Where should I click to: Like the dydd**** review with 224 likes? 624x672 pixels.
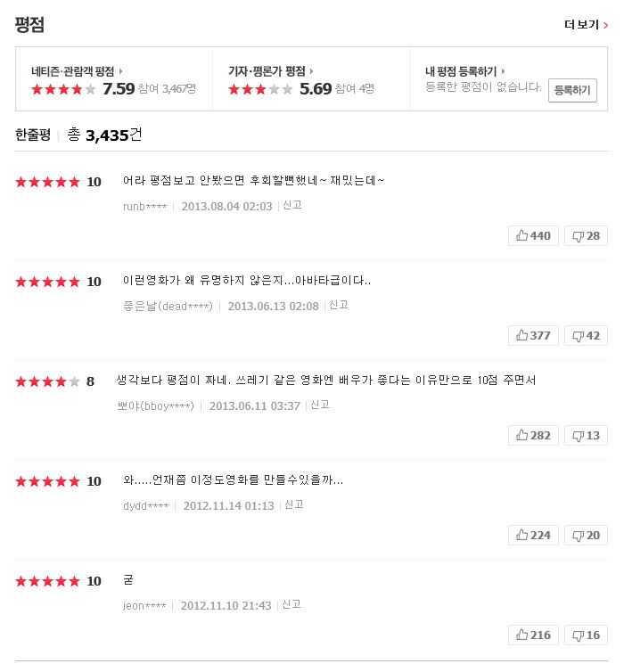(533, 536)
